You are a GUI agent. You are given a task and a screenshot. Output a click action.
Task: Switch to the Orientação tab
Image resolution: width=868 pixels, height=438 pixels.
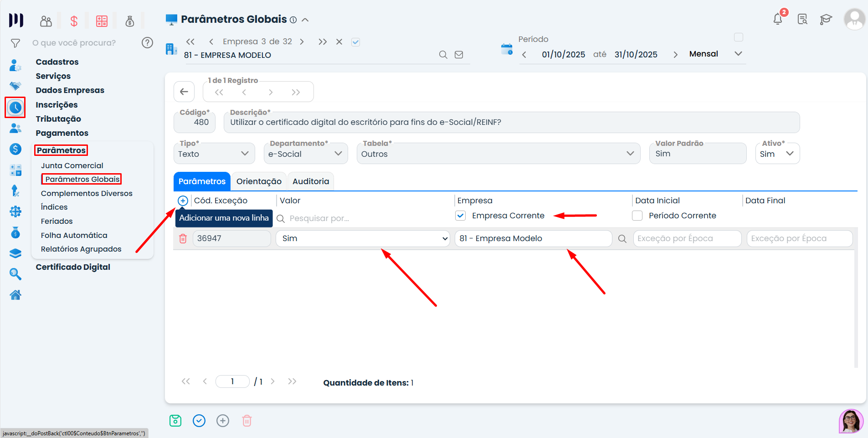[259, 181]
